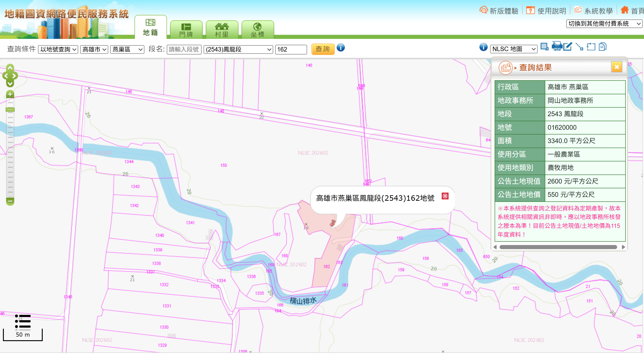644x354 pixels.
Task: Click the overlapping squares layer icon
Action: [x=544, y=47]
